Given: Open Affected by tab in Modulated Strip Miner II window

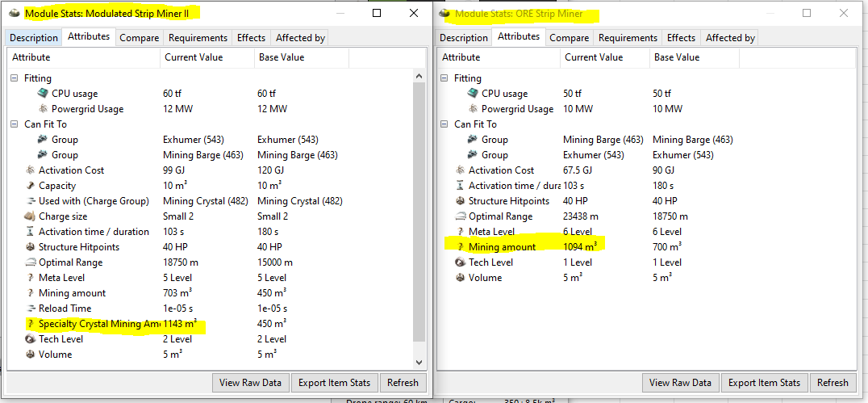Looking at the screenshot, I should pyautogui.click(x=300, y=38).
